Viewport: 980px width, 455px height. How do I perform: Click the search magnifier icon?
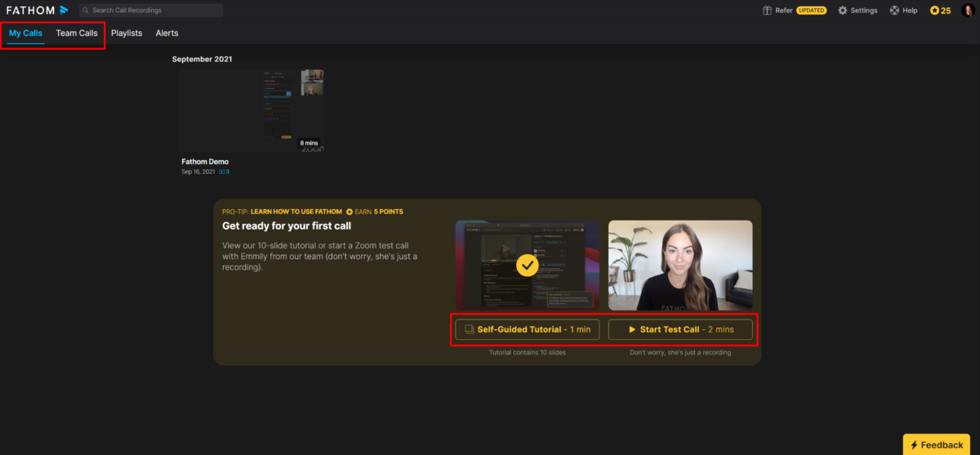click(x=86, y=11)
